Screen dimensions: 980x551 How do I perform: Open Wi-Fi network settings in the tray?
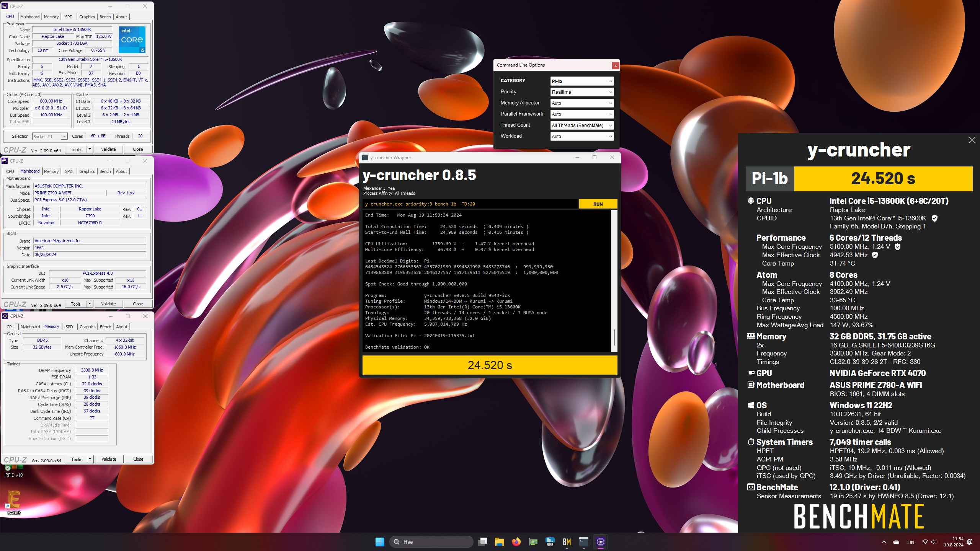click(x=925, y=542)
